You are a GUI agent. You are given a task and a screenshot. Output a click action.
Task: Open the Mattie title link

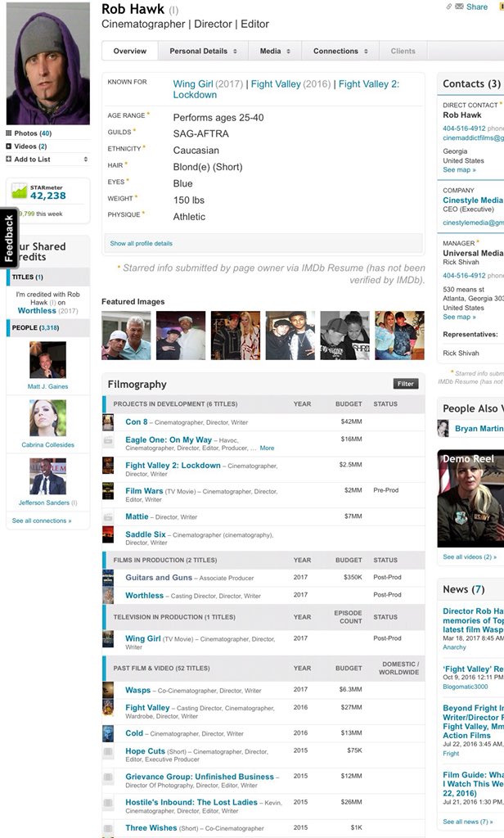[x=137, y=516]
